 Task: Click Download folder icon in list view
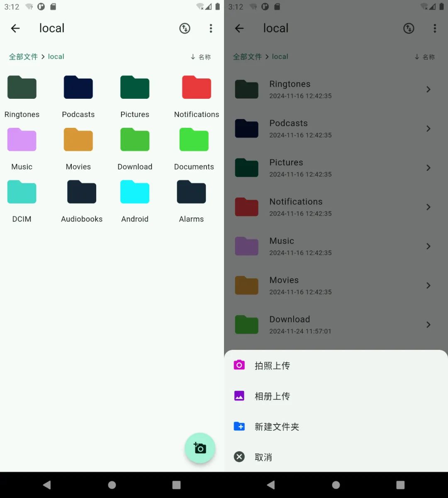pos(247,325)
